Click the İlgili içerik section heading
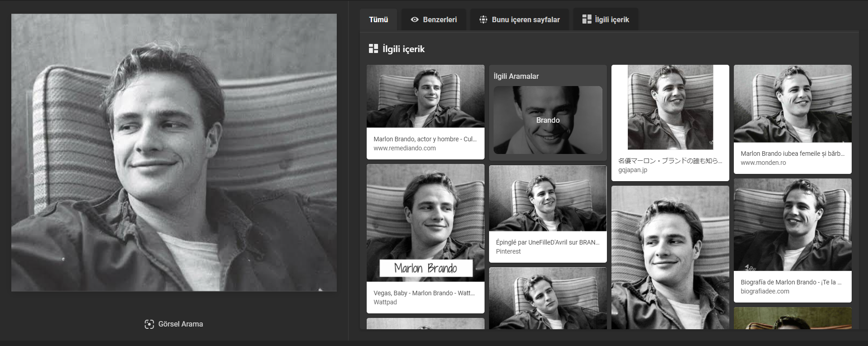This screenshot has height=346, width=868. (403, 49)
